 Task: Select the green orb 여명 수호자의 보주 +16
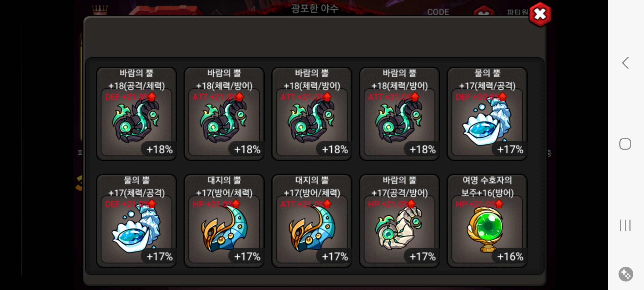[487, 221]
